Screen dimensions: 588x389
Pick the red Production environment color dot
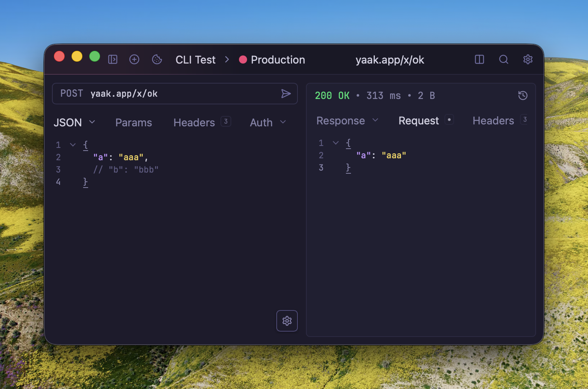243,60
